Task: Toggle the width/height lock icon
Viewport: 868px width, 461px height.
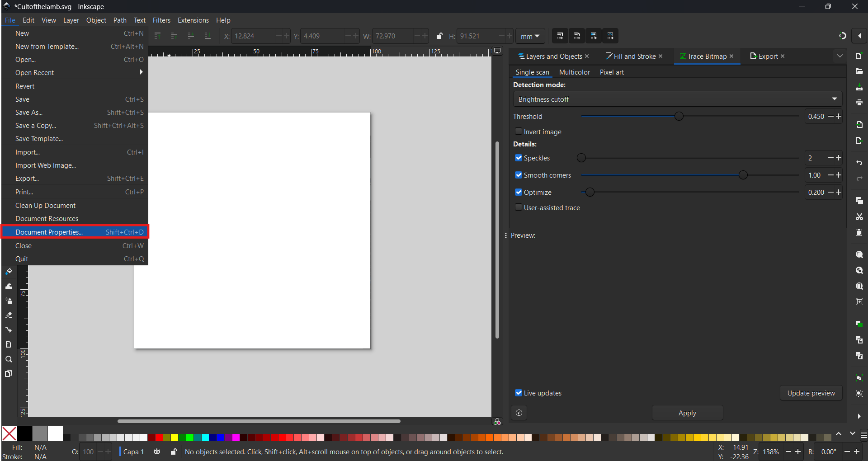Action: click(x=439, y=36)
